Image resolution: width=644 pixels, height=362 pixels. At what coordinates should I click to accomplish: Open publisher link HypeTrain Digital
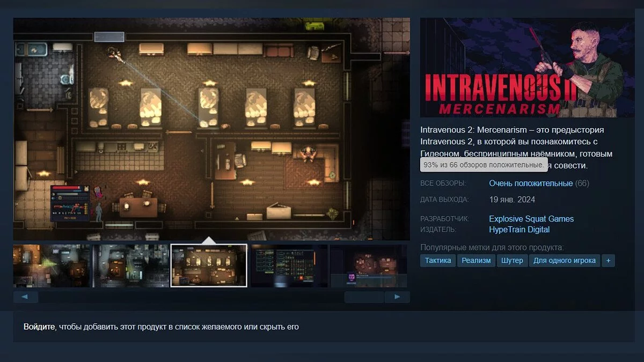point(519,230)
